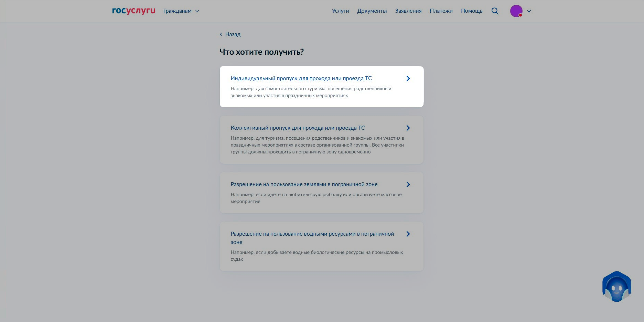The width and height of the screenshot is (644, 322).
Task: Open the robot assistant chat icon
Action: pos(616,287)
